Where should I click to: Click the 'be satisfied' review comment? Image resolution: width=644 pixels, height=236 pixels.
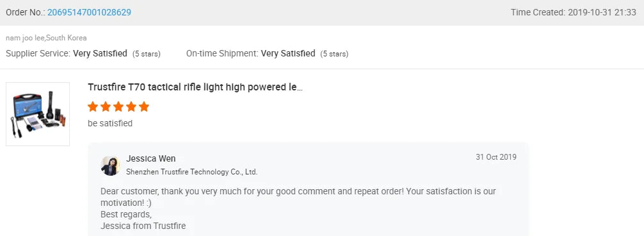pos(110,123)
